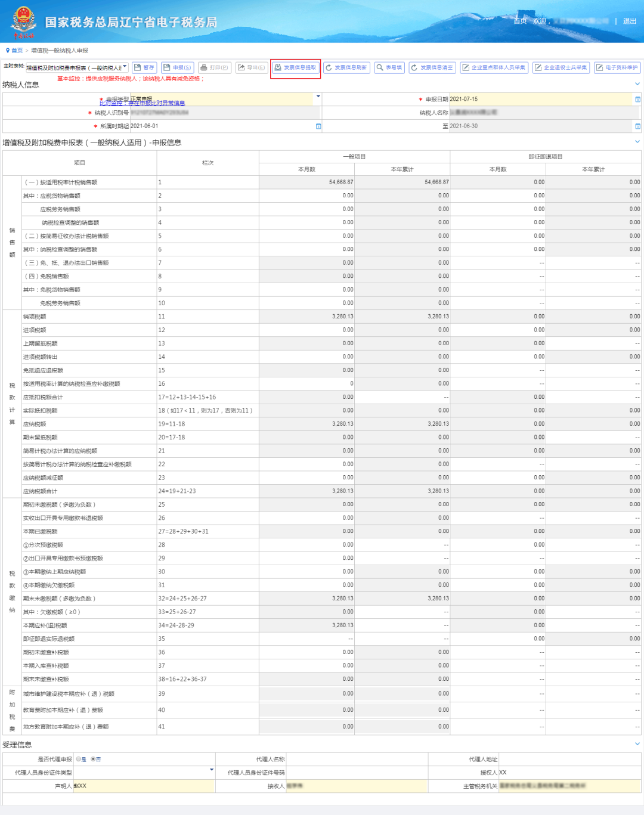Click 应纳税额合计 row 24 本月数 cell
This screenshot has width=644, height=815.
click(x=306, y=491)
